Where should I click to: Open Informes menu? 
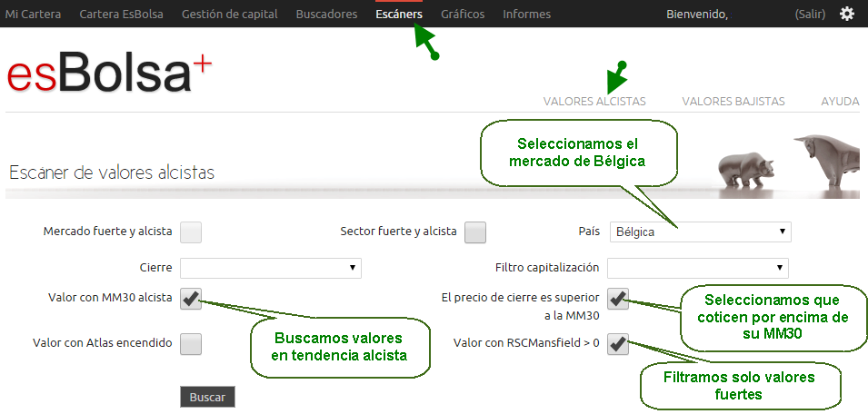[527, 15]
